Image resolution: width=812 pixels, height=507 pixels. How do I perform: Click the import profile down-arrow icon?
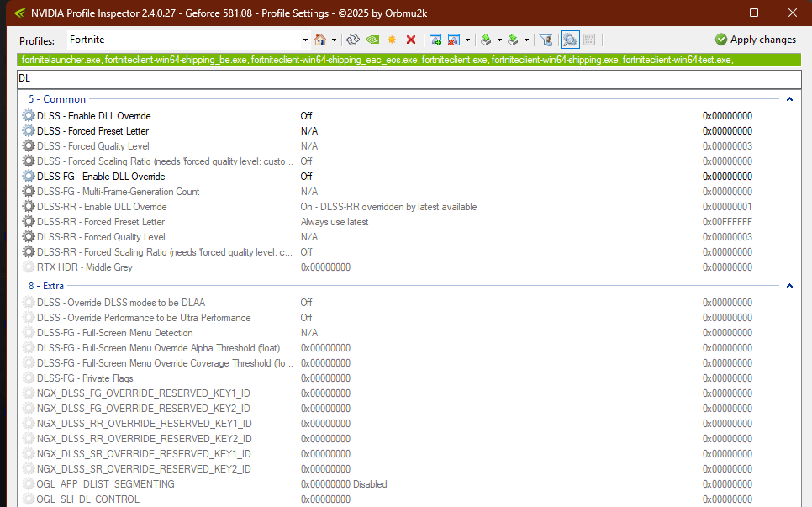click(513, 40)
